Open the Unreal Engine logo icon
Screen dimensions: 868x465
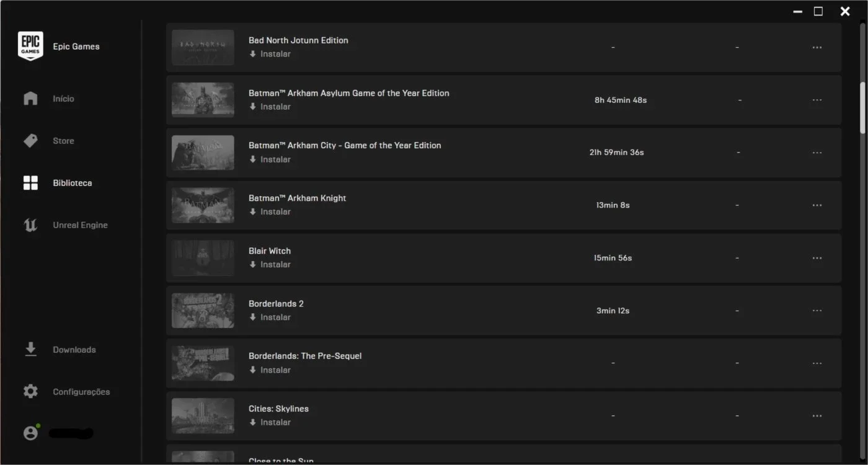(30, 225)
